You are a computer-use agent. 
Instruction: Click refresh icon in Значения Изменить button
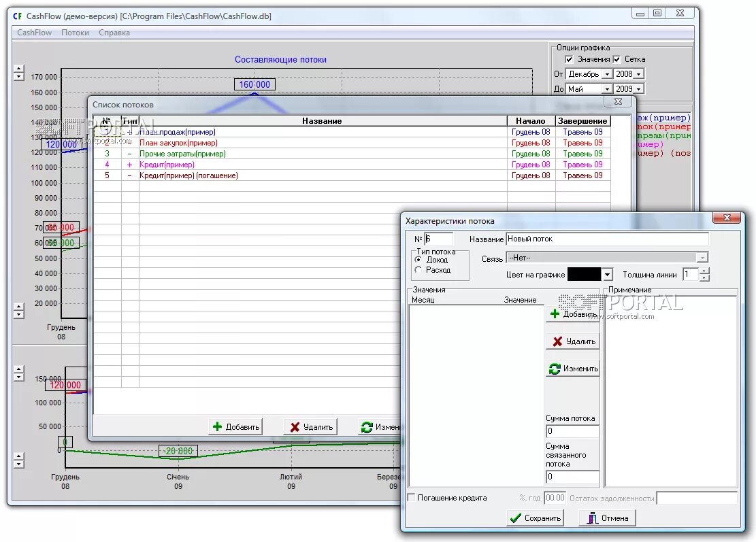point(555,369)
